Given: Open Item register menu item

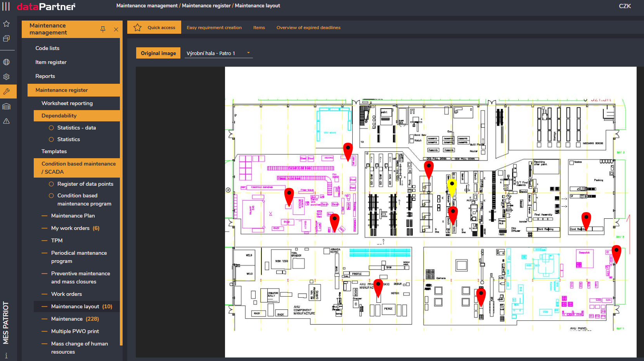Looking at the screenshot, I should [51, 62].
